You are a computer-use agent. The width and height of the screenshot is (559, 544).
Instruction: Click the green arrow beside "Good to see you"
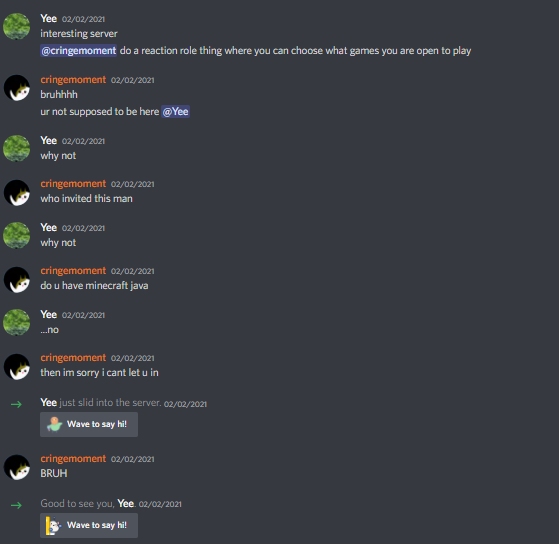[x=16, y=505]
